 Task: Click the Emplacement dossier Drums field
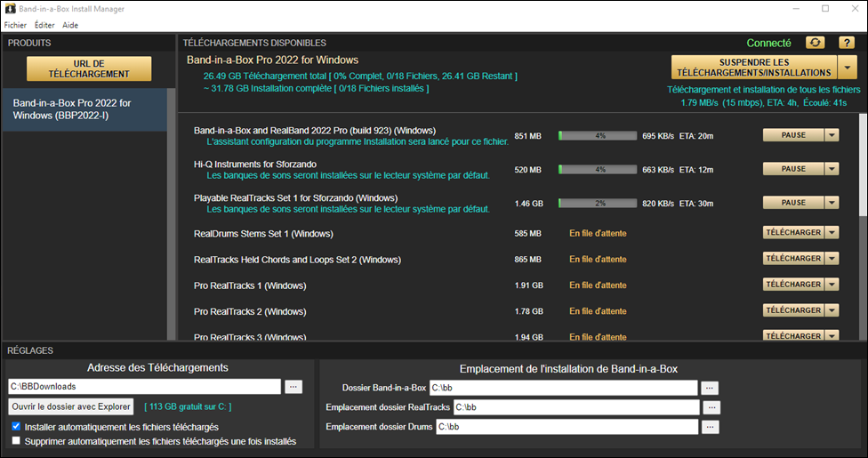pos(567,427)
